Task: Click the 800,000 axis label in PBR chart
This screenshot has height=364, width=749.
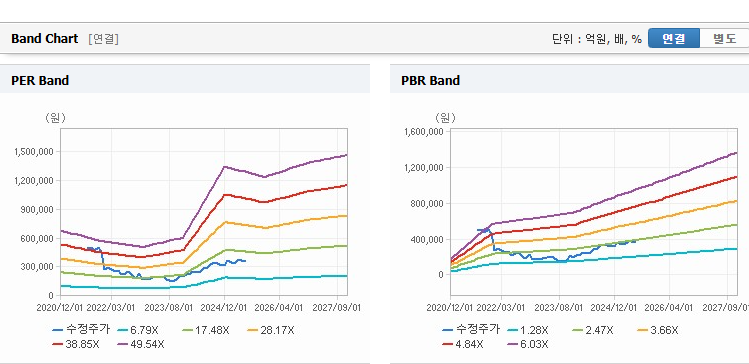Action: (x=427, y=203)
